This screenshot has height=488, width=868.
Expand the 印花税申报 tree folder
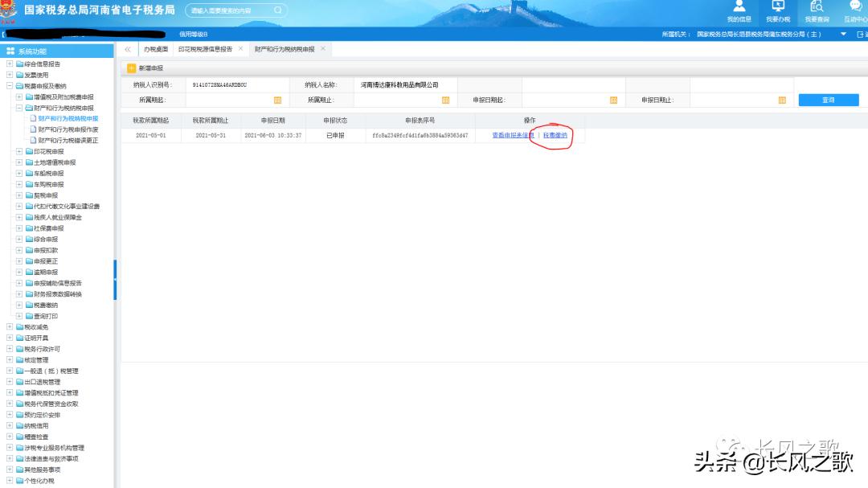point(19,151)
